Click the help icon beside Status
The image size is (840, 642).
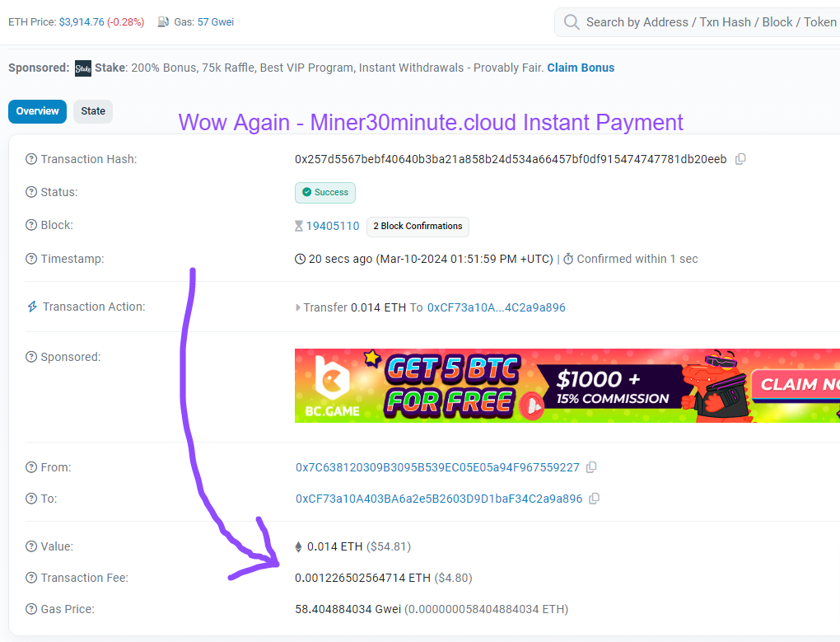click(31, 192)
